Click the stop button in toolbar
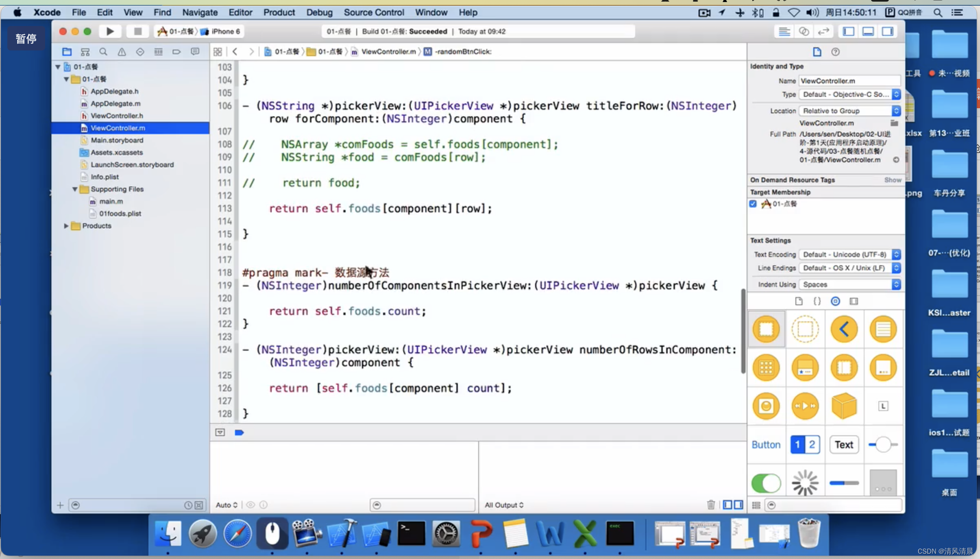Viewport: 980px width, 559px height. [137, 31]
